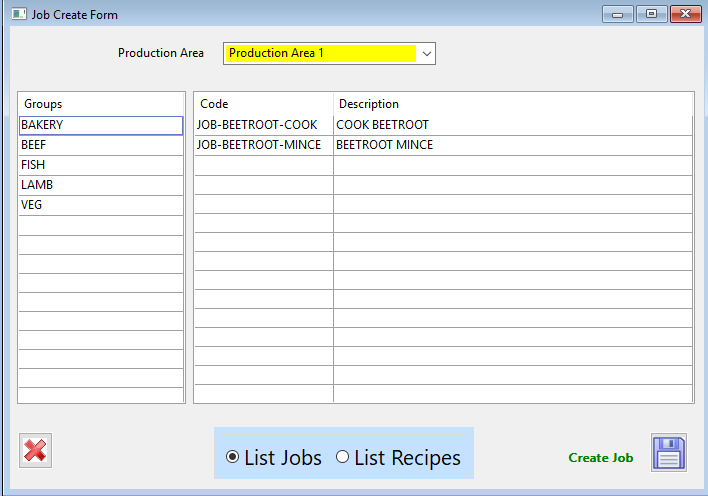Click the Create Job label
This screenshot has width=708, height=496.
601,458
